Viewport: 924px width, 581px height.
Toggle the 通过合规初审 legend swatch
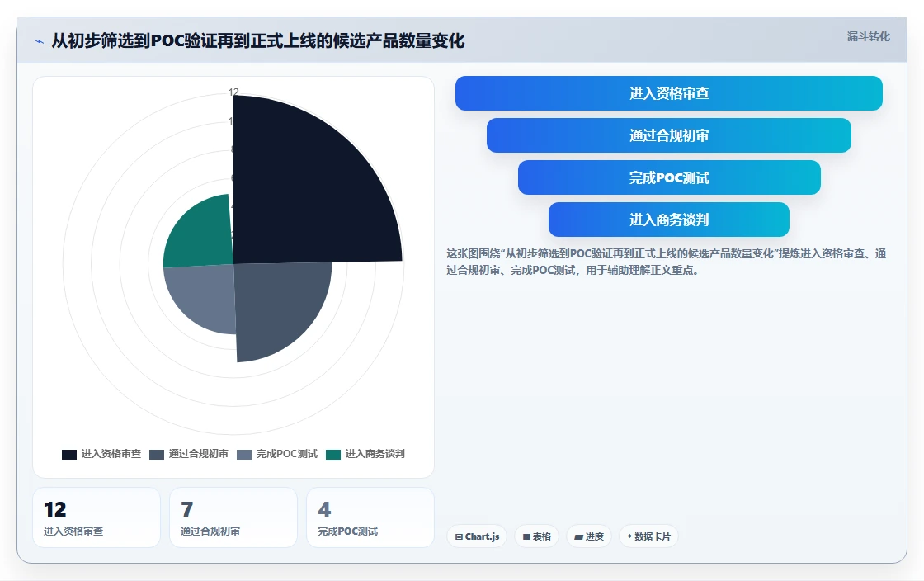(157, 454)
